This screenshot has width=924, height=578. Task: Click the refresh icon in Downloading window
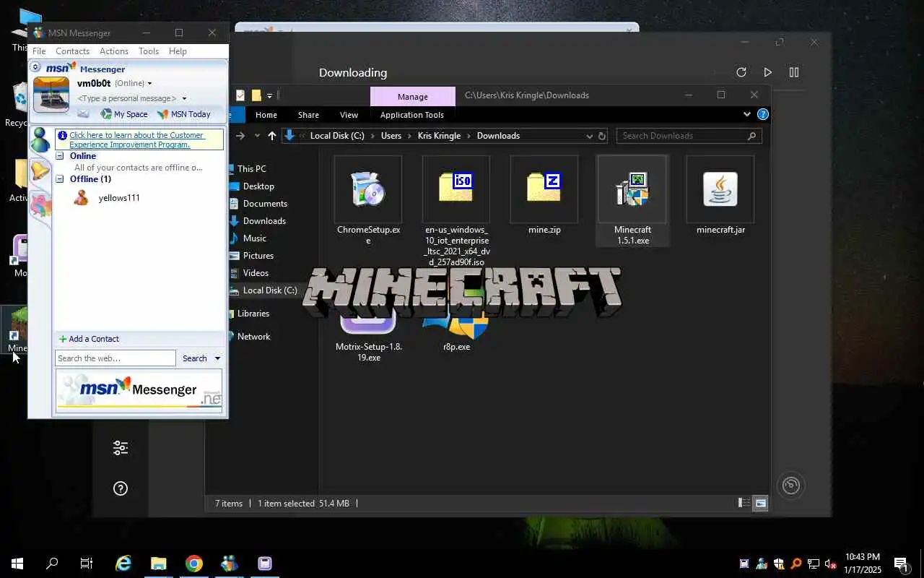click(741, 72)
